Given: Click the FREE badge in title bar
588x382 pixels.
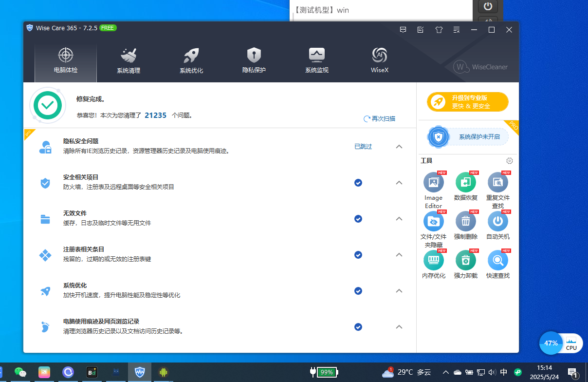Looking at the screenshot, I should (108, 28).
